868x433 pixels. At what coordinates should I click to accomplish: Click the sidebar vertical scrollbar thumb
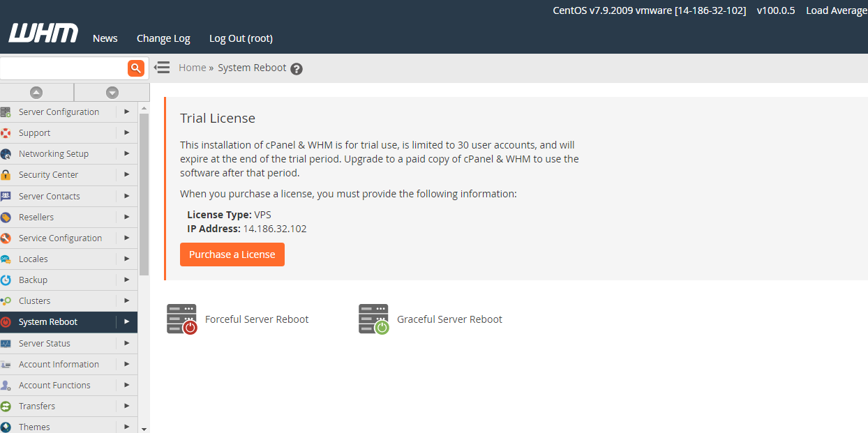144,194
